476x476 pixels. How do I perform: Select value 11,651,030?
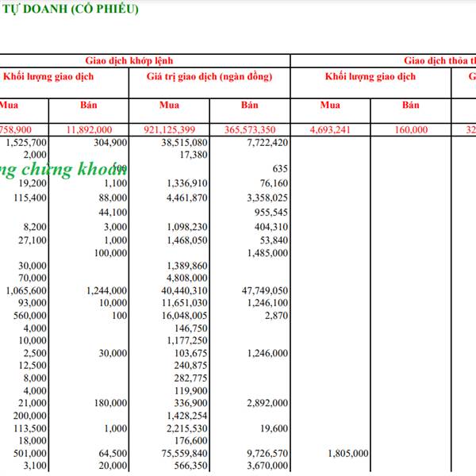(185, 303)
